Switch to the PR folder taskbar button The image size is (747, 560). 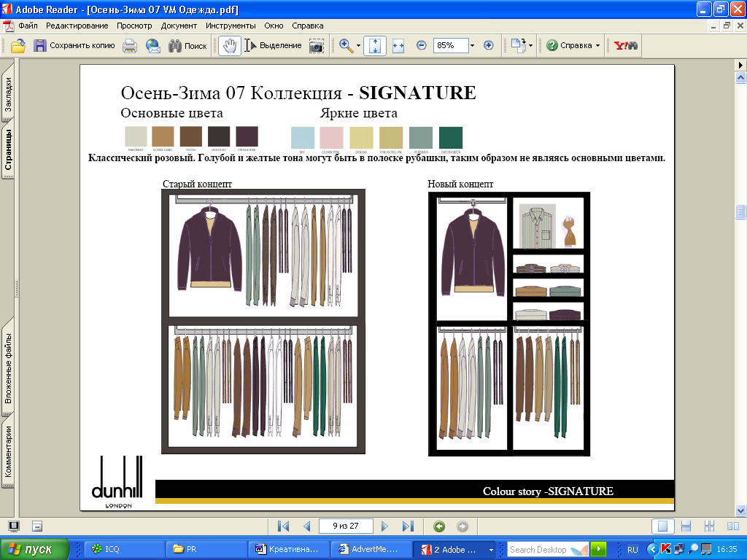206,549
